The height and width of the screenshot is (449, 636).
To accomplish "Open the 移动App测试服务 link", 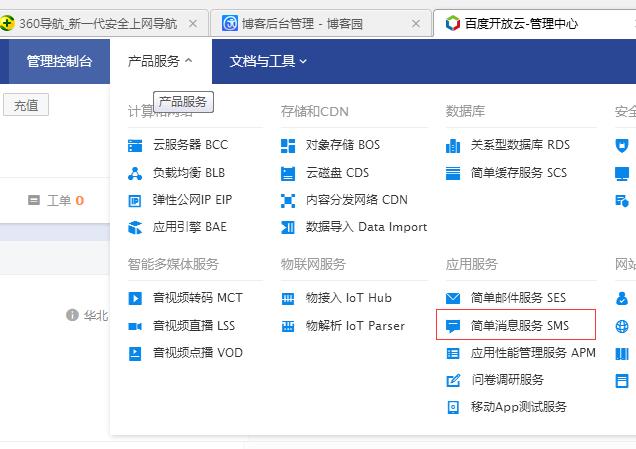I will click(518, 407).
